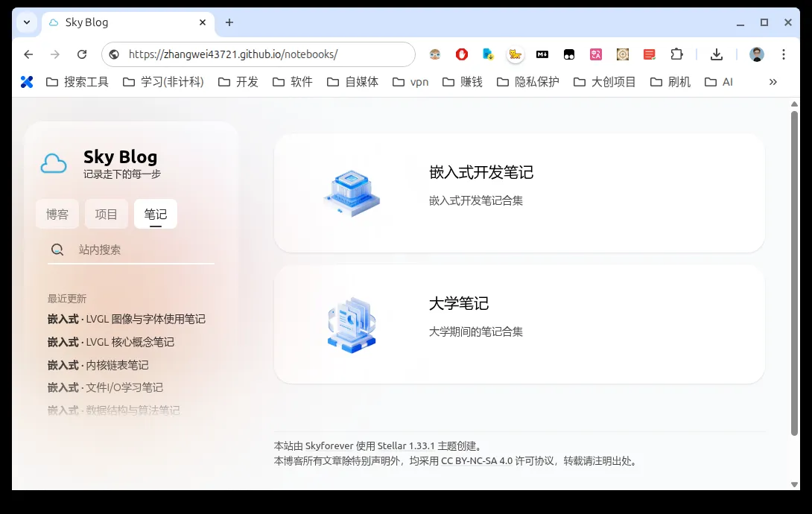Open the browser extensions puzzle icon
This screenshot has height=514, width=812.
[676, 54]
